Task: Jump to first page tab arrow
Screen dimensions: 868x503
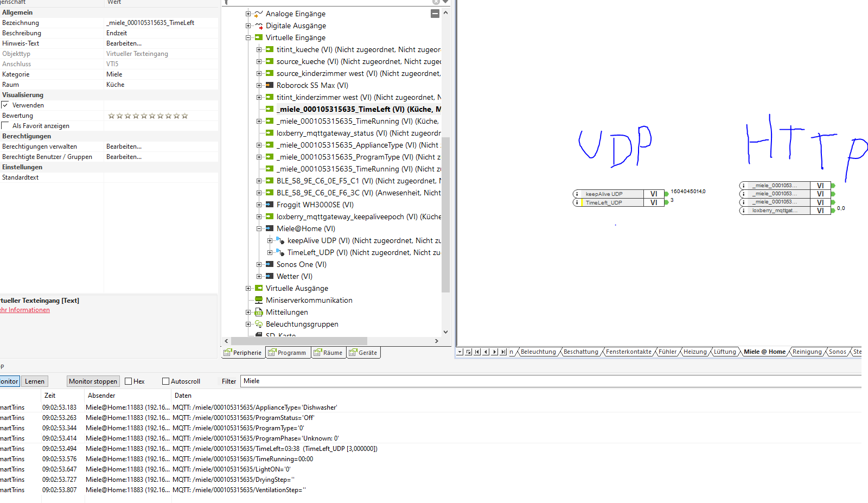Action: coord(477,352)
